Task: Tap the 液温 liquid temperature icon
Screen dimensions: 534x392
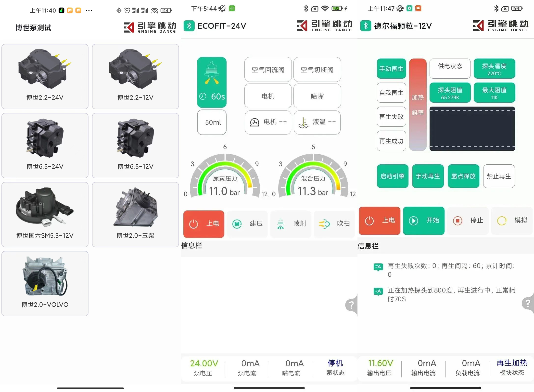Action: 304,122
